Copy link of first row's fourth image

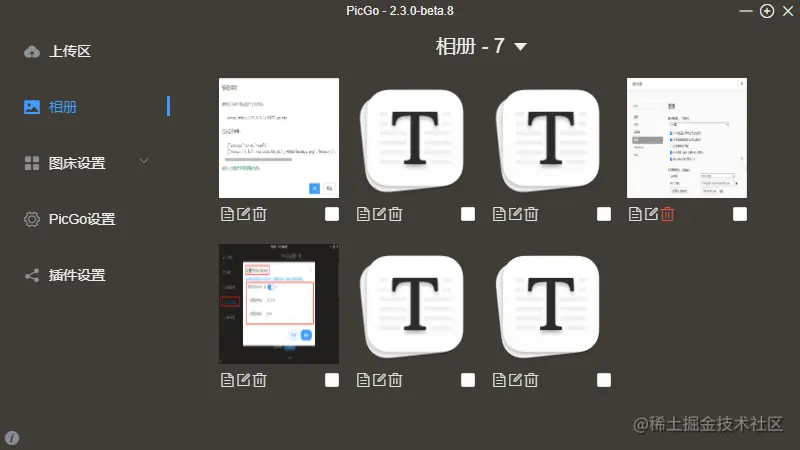coord(635,214)
